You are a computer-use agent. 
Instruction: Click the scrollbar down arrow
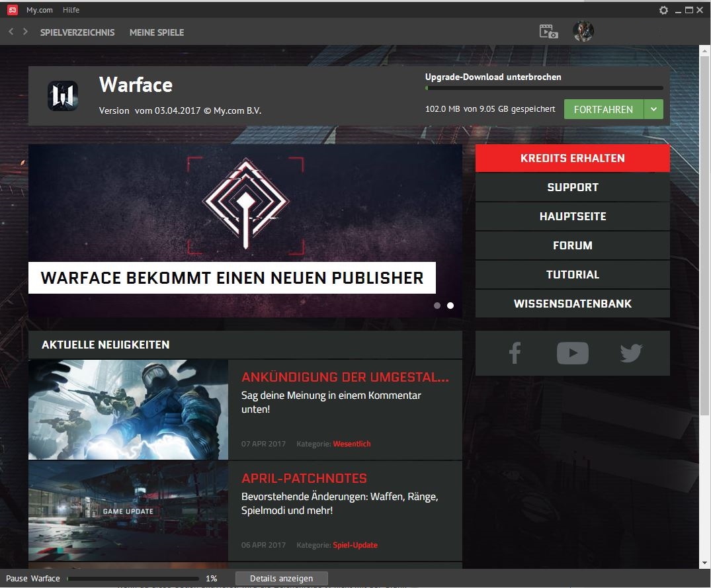pyautogui.click(x=704, y=563)
